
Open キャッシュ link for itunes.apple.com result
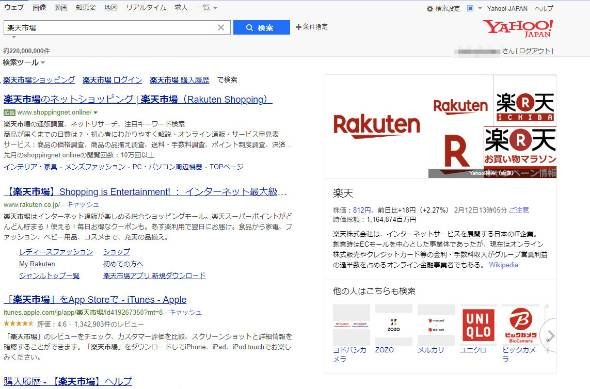[186, 312]
